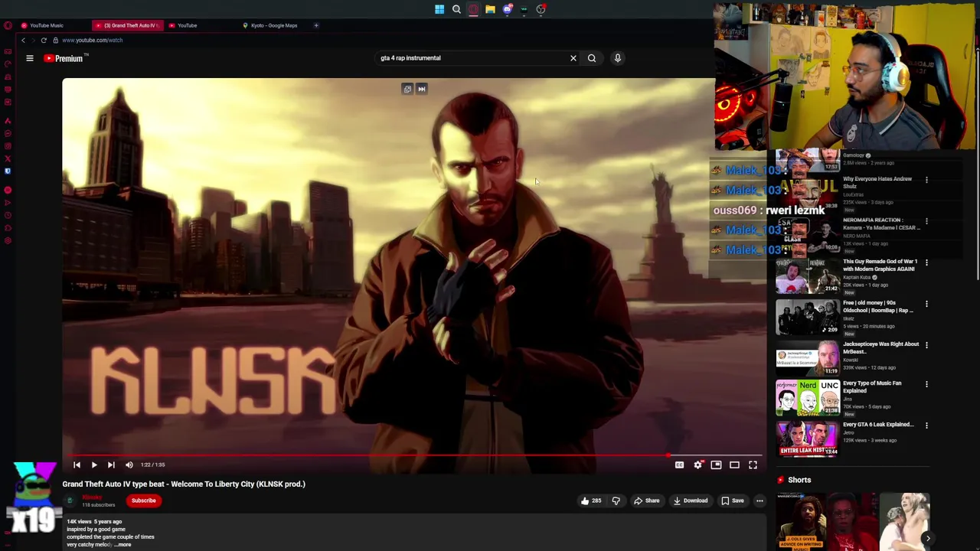The image size is (980, 551).
Task: Open options for Why Everyone Hates Andrew Shulz
Action: pos(926,181)
